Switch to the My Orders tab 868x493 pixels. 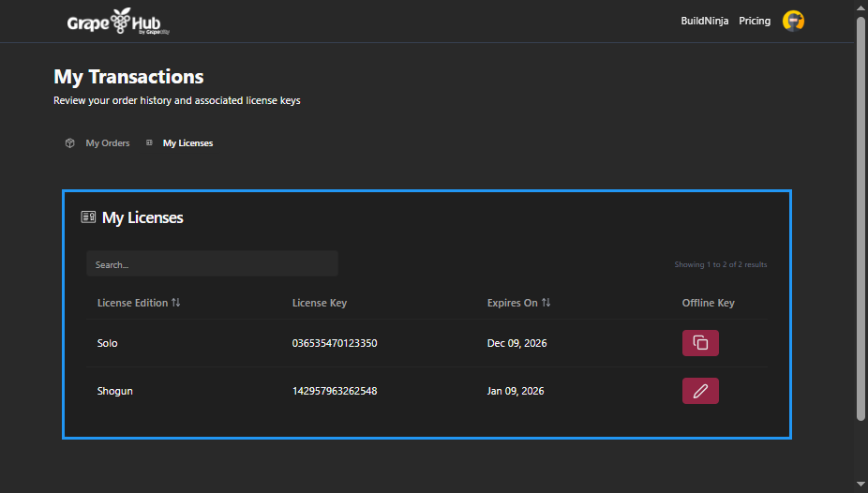pos(108,142)
